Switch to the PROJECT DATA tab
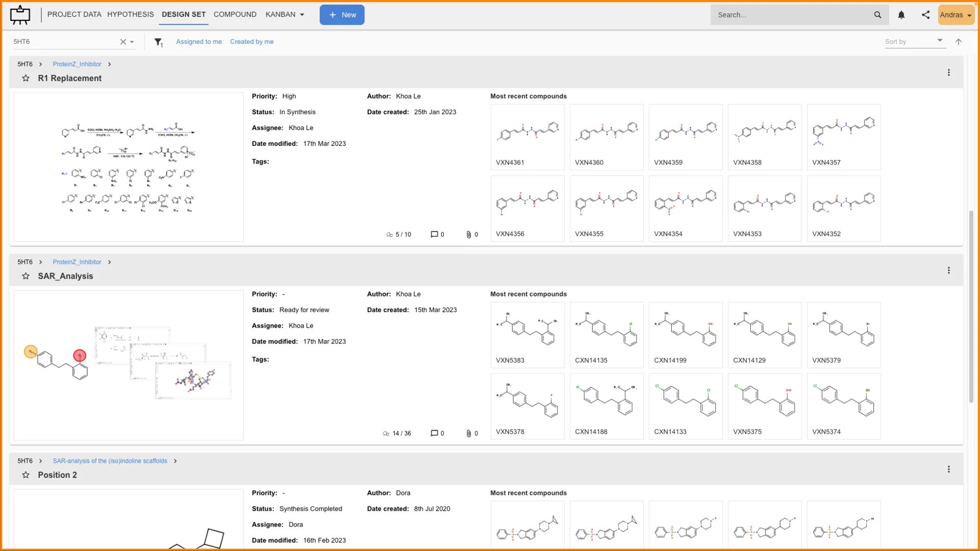Viewport: 980px width, 551px height. (74, 14)
